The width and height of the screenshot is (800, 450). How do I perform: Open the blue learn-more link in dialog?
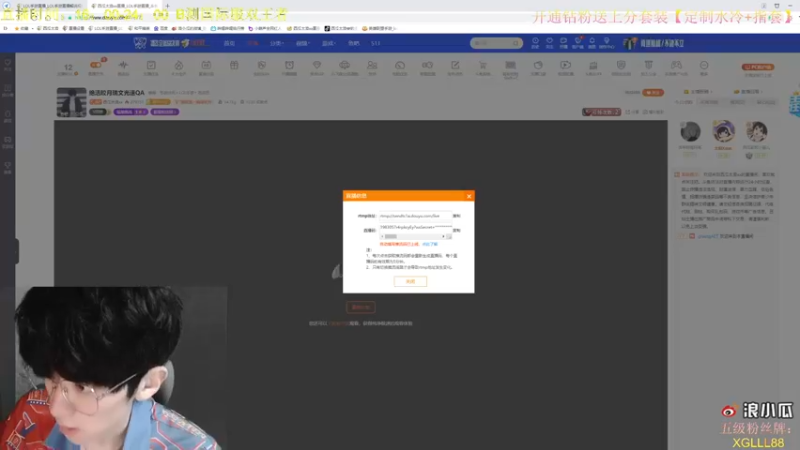point(430,244)
